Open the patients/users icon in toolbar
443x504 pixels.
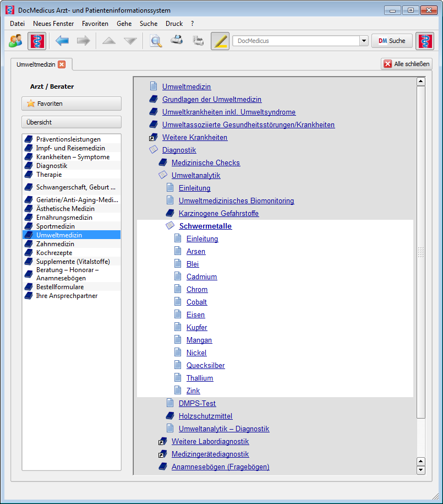[x=15, y=41]
